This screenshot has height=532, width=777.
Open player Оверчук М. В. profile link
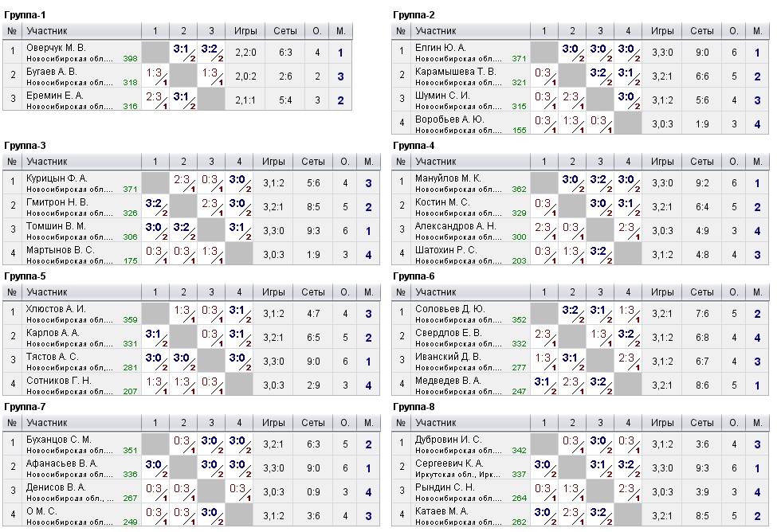(x=56, y=48)
